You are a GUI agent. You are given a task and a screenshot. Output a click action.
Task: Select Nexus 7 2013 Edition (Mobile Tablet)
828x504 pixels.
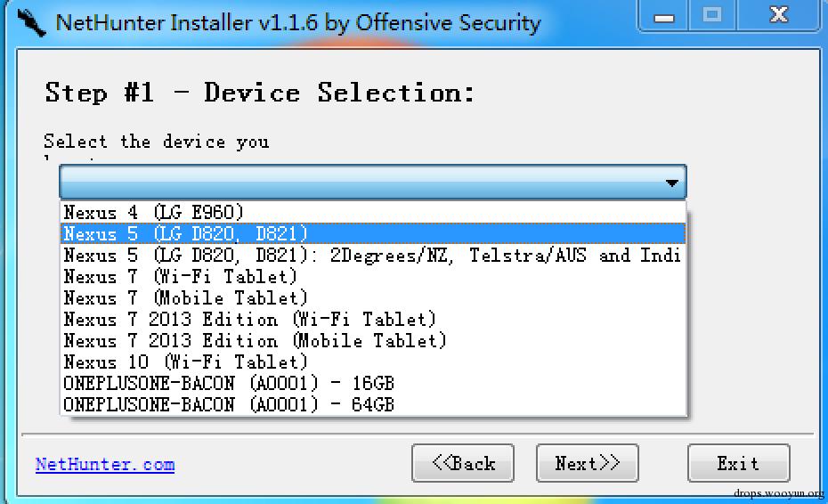[x=373, y=341]
